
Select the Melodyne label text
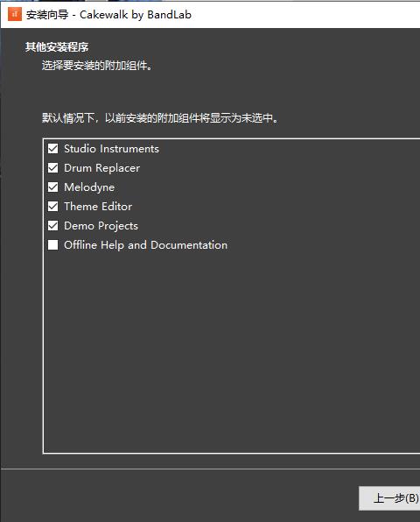(89, 187)
